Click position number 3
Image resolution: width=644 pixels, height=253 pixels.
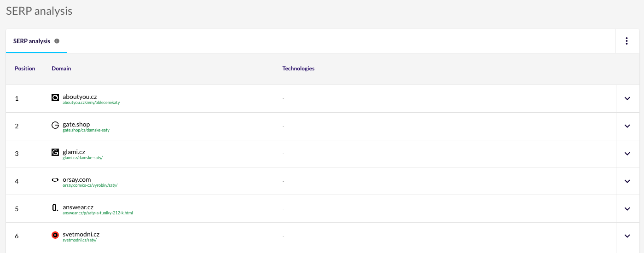point(17,154)
